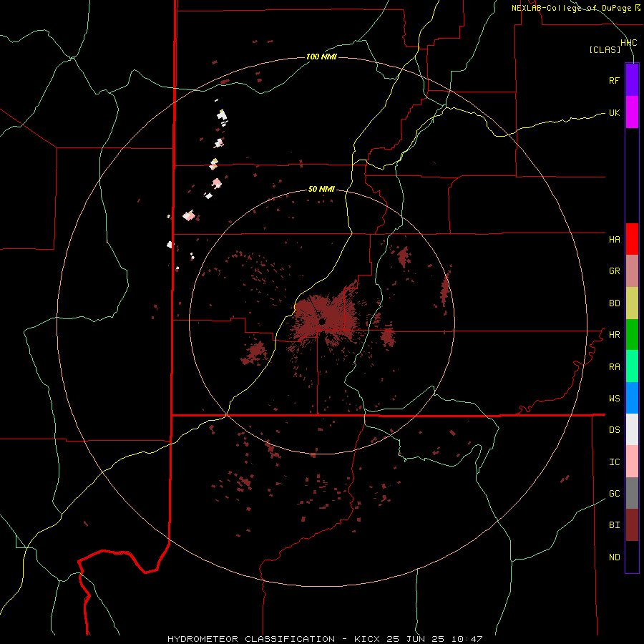
Task: Click the HR green legend swatch
Action: (632, 335)
